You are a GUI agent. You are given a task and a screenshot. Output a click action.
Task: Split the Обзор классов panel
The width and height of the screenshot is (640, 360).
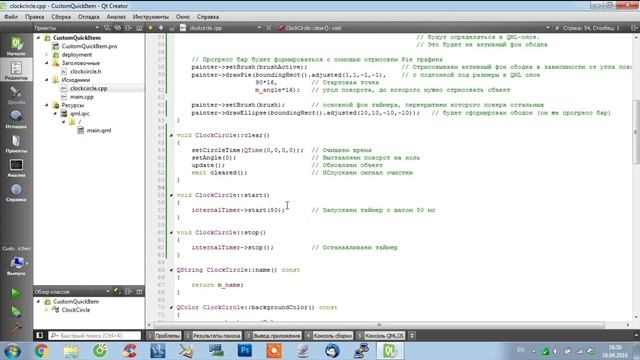click(x=129, y=291)
